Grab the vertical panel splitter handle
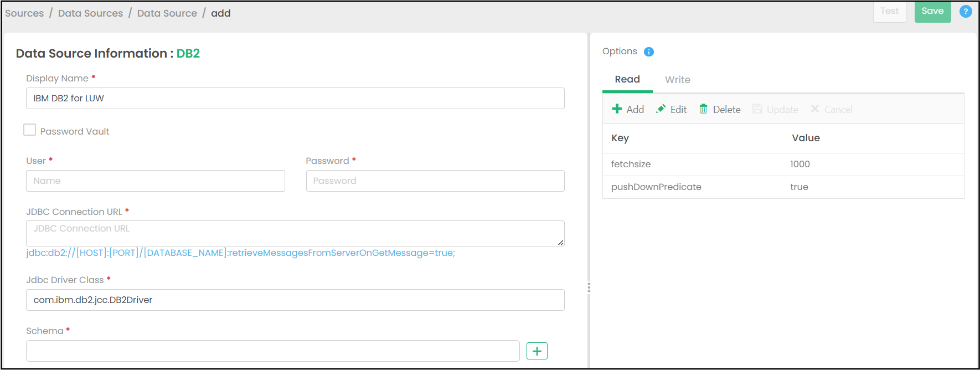The height and width of the screenshot is (370, 980). click(589, 287)
